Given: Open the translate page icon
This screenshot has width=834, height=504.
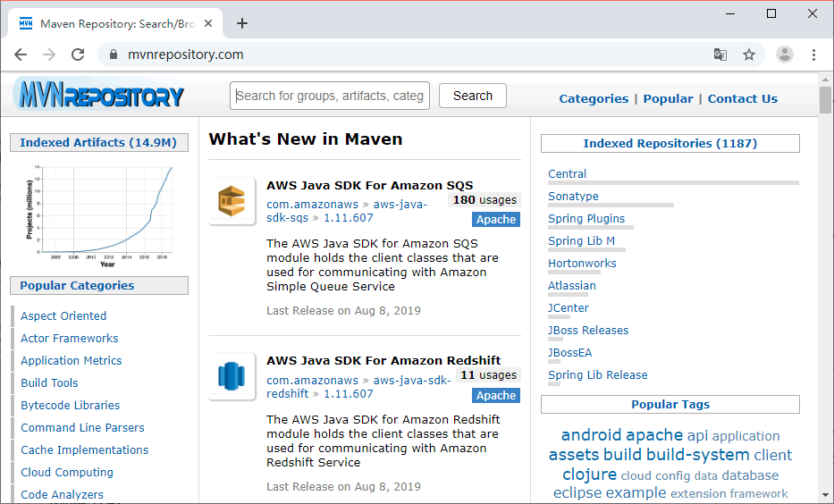Looking at the screenshot, I should 720,55.
